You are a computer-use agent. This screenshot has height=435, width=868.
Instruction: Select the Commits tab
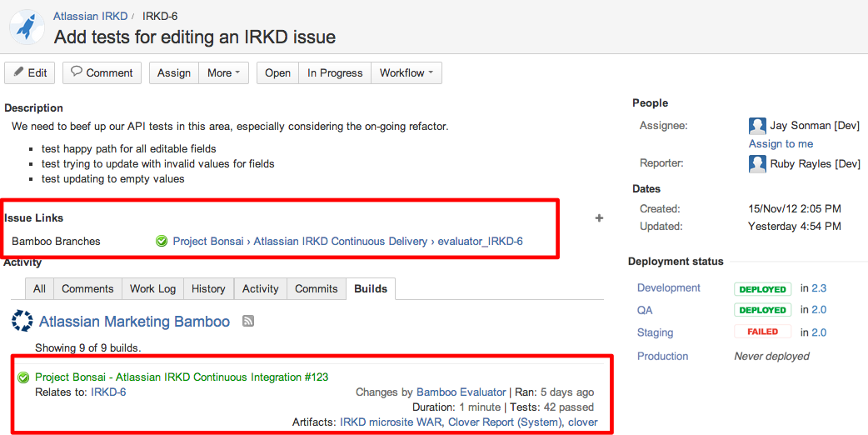pos(316,288)
